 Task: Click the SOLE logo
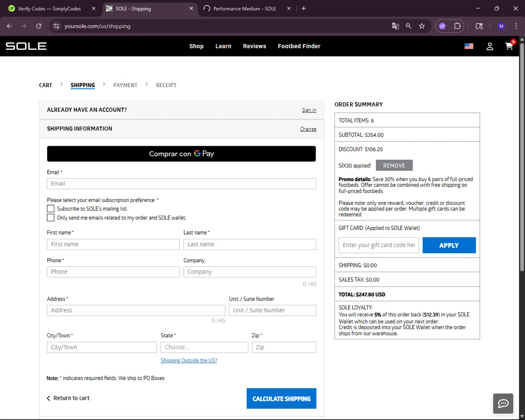(x=26, y=46)
